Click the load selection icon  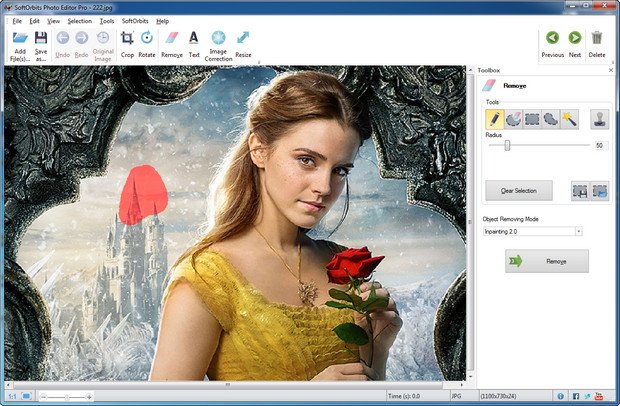[600, 191]
